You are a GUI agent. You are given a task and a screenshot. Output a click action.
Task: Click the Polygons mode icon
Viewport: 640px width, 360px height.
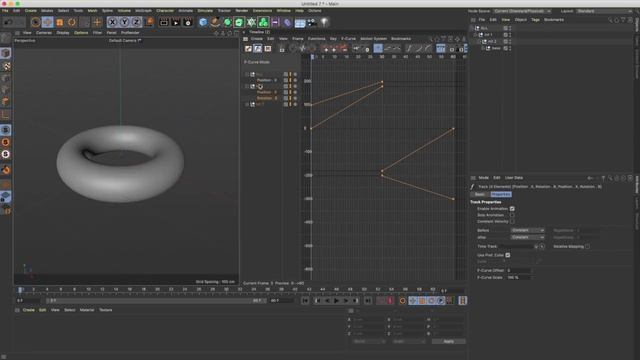pos(6,102)
